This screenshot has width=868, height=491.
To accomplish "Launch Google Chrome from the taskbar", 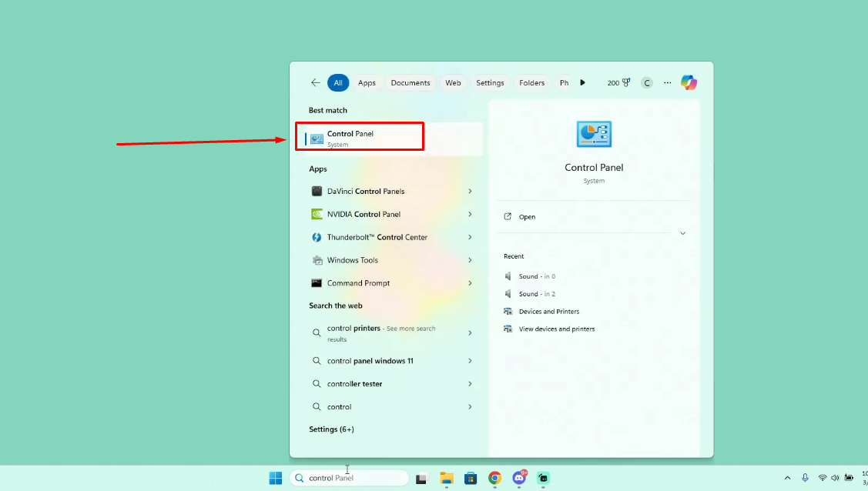I will click(495, 478).
